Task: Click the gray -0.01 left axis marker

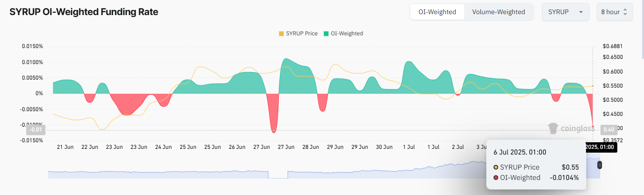Action: (36, 130)
